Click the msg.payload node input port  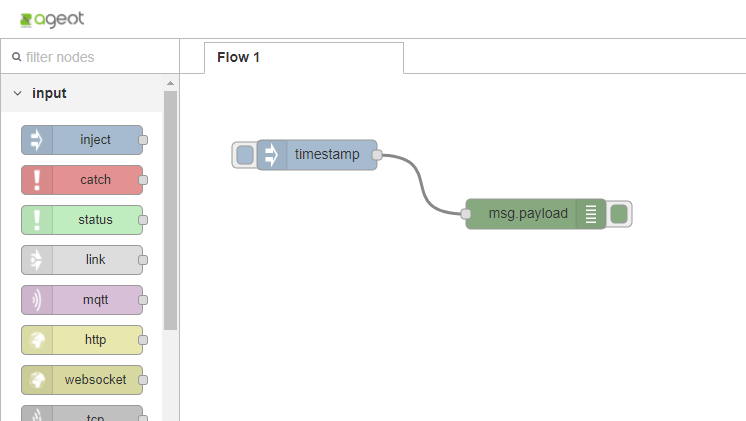pyautogui.click(x=466, y=213)
